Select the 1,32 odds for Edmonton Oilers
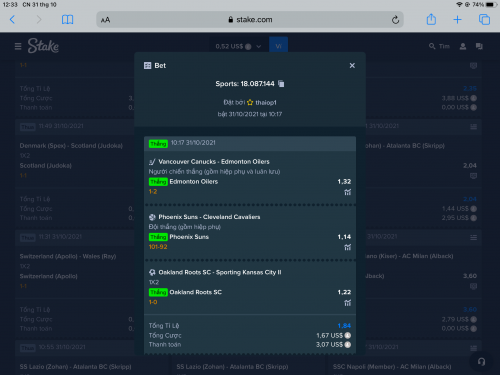 344,182
